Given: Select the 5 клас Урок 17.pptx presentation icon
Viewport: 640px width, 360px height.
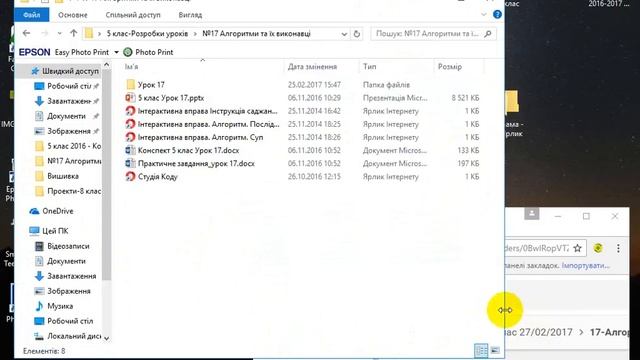Looking at the screenshot, I should click(130, 98).
